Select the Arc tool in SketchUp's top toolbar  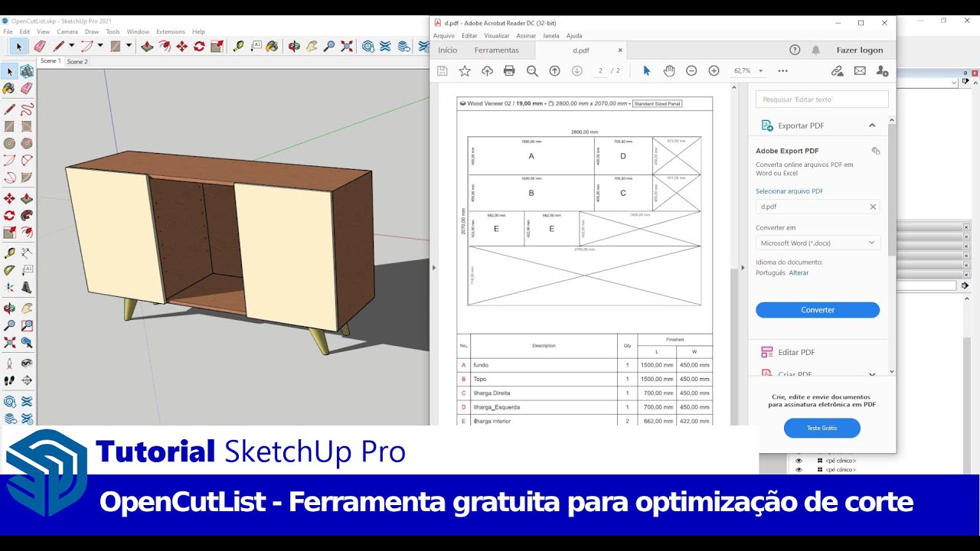(x=87, y=47)
